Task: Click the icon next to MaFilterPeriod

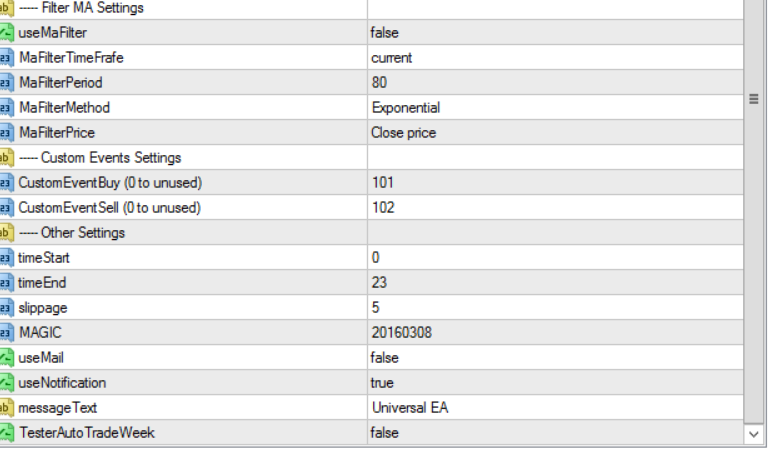Action: [x=6, y=83]
